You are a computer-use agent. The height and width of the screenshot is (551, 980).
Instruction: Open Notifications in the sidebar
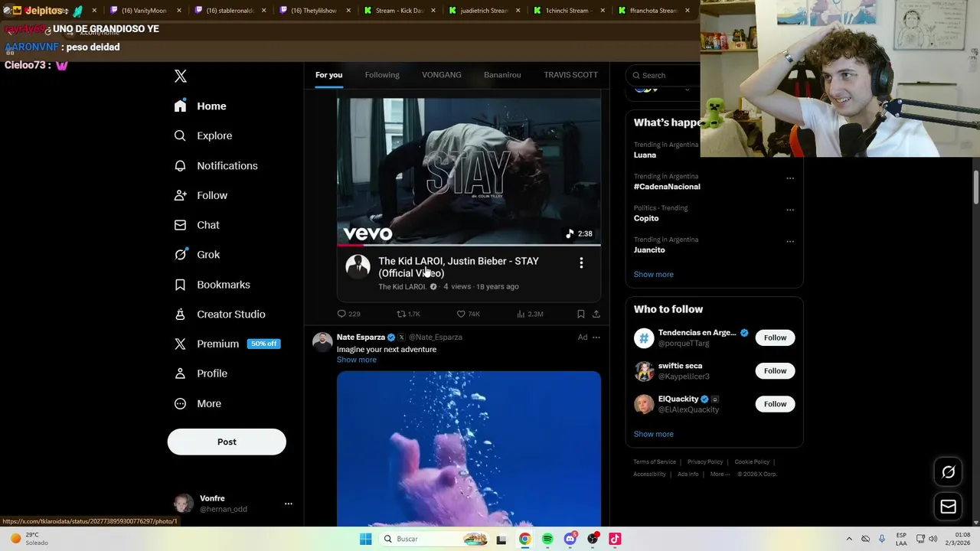tap(217, 165)
